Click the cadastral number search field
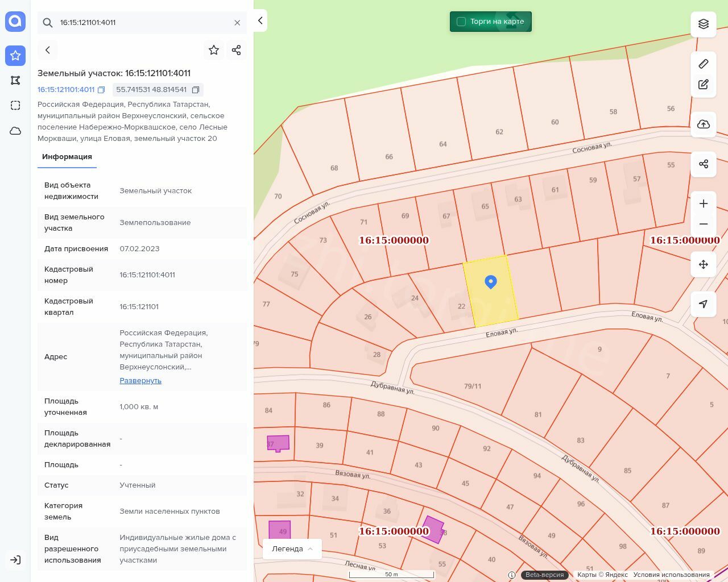Screen dimensions: 728x582 142,23
